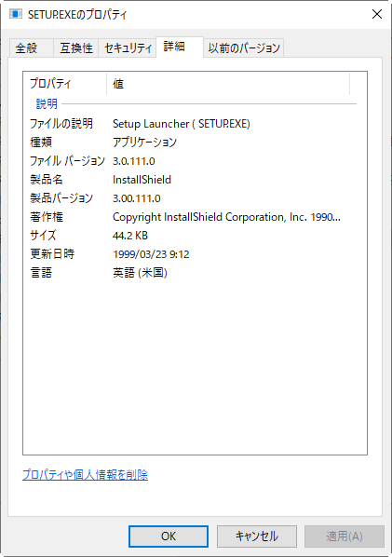Click the アプリケーション value
The width and height of the screenshot is (392, 557).
(144, 143)
